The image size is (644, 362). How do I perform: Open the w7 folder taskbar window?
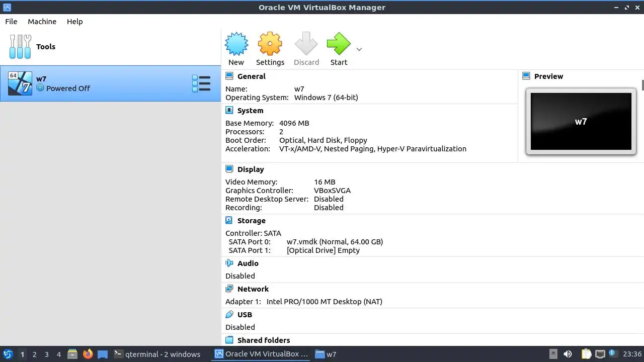click(x=326, y=354)
